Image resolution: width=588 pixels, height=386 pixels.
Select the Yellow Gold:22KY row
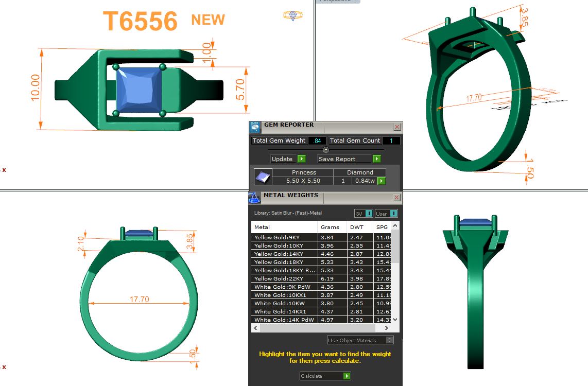321,279
